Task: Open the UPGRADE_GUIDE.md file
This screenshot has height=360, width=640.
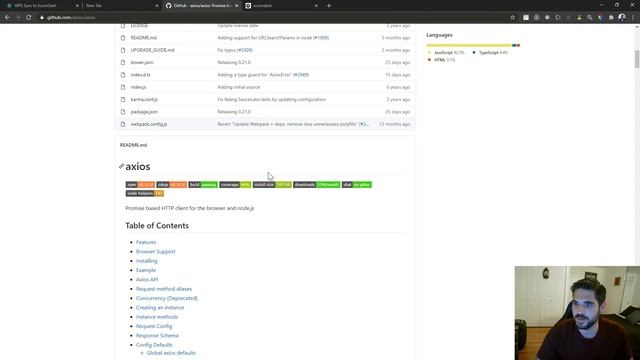Action: pos(152,50)
